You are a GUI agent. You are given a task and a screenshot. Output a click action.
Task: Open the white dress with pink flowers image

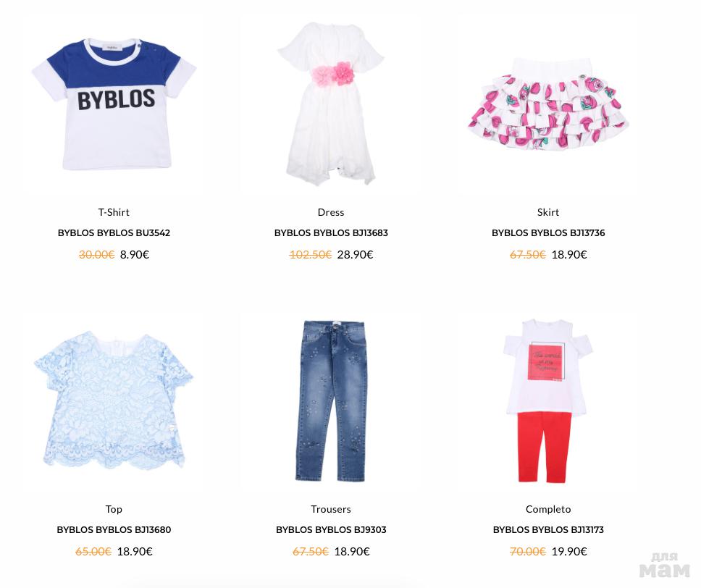pos(331,104)
